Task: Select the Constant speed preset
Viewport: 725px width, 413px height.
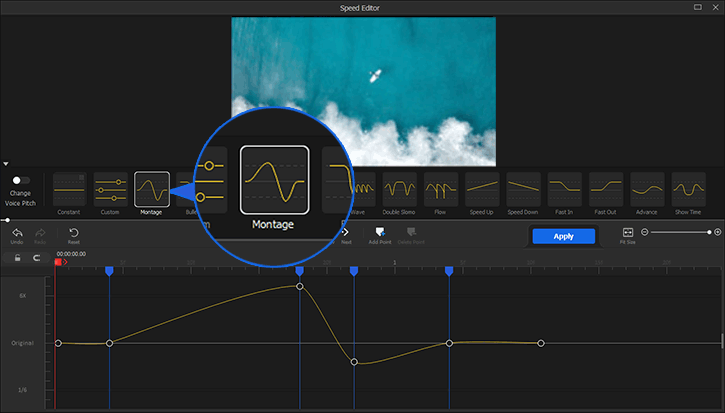Action: (x=69, y=189)
